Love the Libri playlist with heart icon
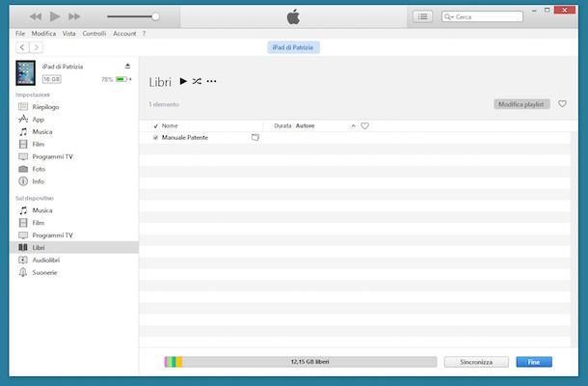This screenshot has height=386, width=588. [x=562, y=103]
